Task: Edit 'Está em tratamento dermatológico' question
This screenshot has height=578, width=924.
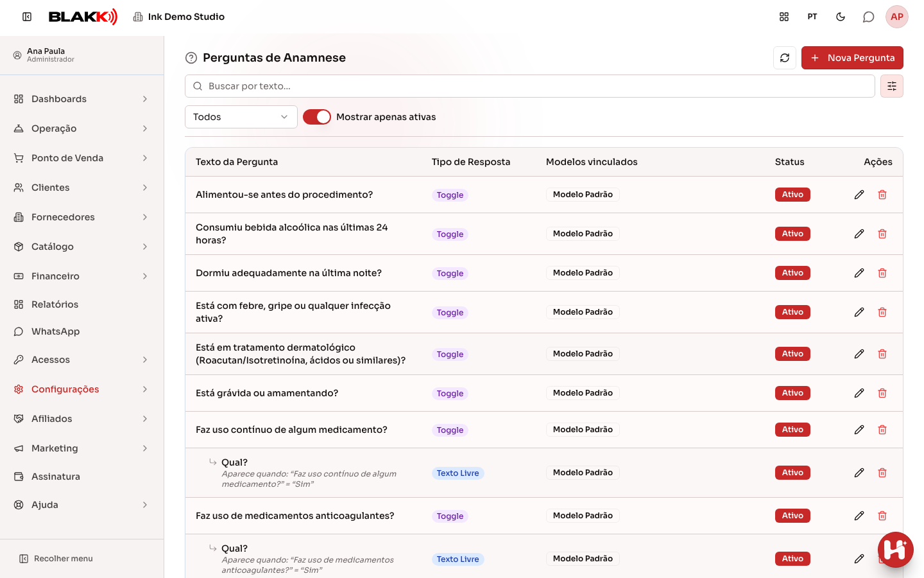Action: (859, 354)
